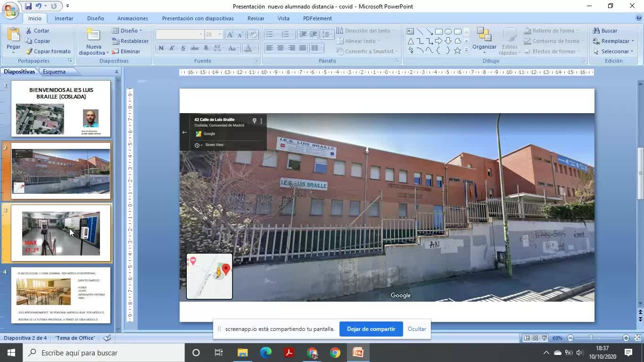
Task: Click the Cortar scissors icon
Action: (x=29, y=31)
